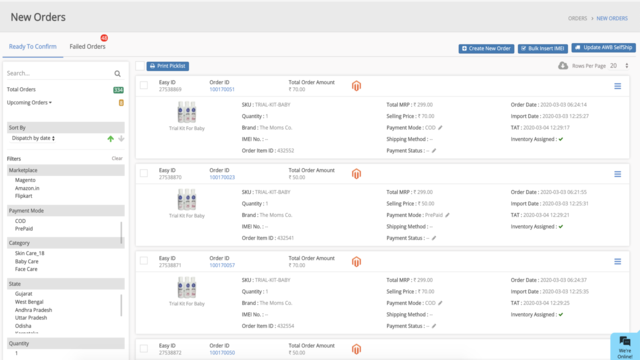Click Magento logo on order 100170023
640x360 pixels.
(356, 174)
